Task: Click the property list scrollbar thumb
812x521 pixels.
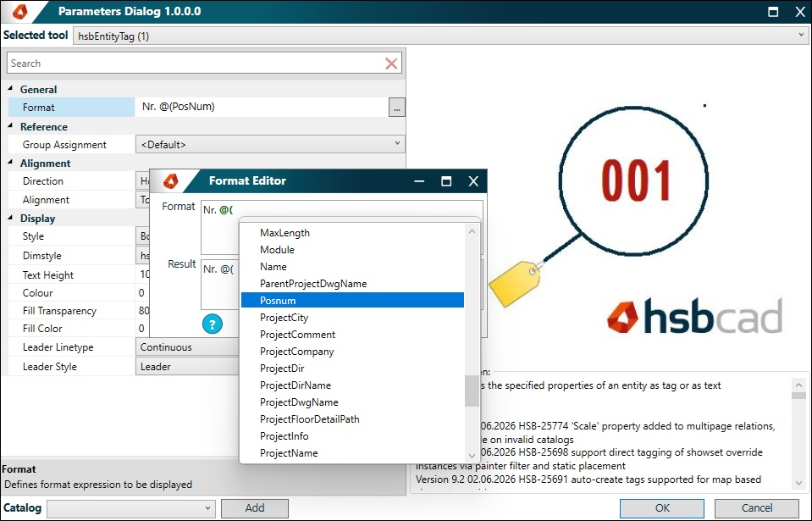Action: click(x=472, y=391)
